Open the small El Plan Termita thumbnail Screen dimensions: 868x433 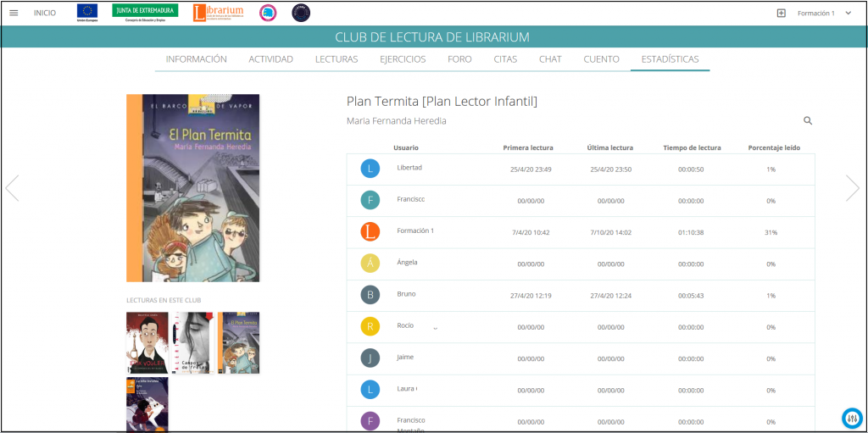pos(238,342)
